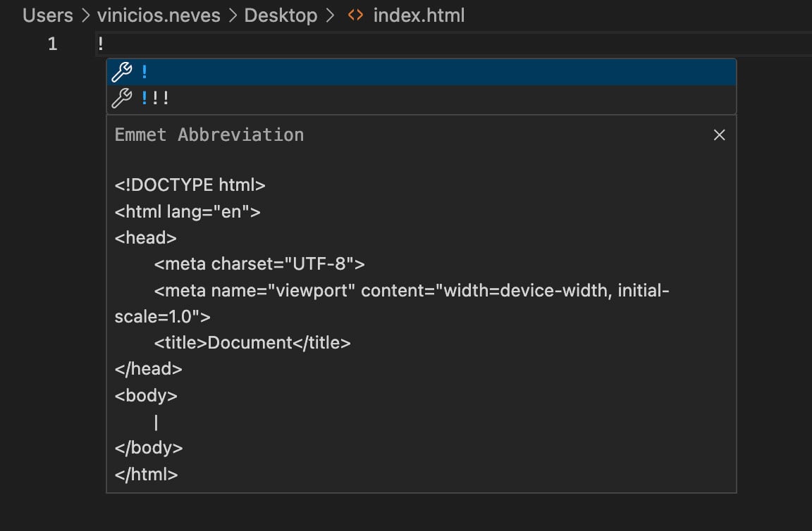Click the '<body>' preview line
The height and width of the screenshot is (531, 812).
[146, 395]
